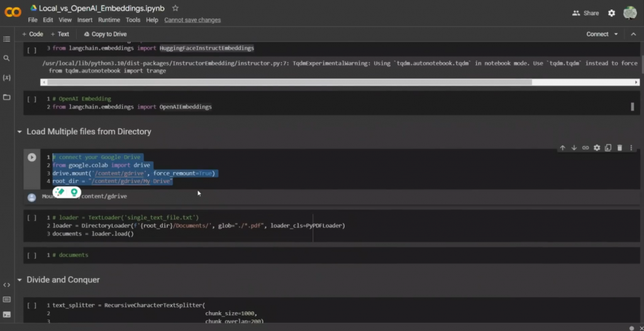This screenshot has height=331, width=644.
Task: Open the Command palette sidebar icon
Action: pyautogui.click(x=6, y=300)
